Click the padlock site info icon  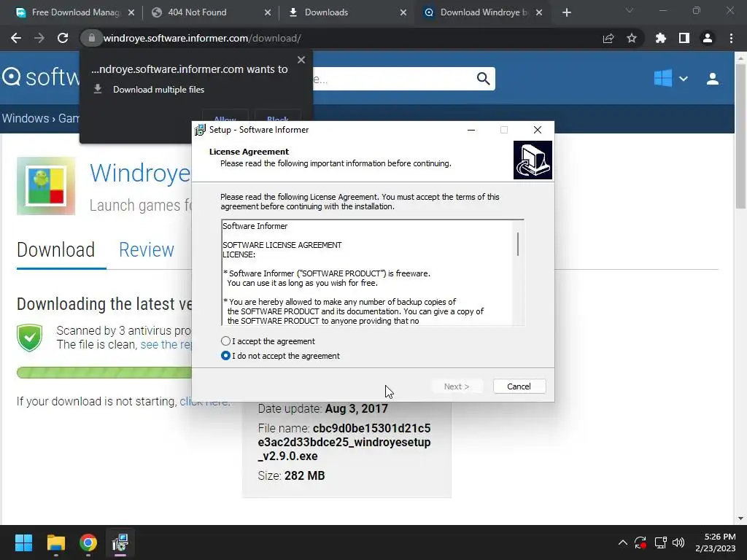point(91,38)
